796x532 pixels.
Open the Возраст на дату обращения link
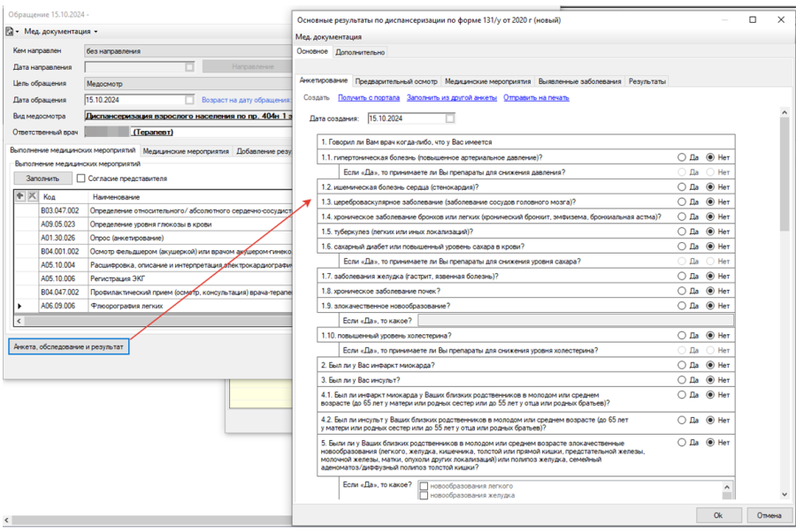click(247, 100)
